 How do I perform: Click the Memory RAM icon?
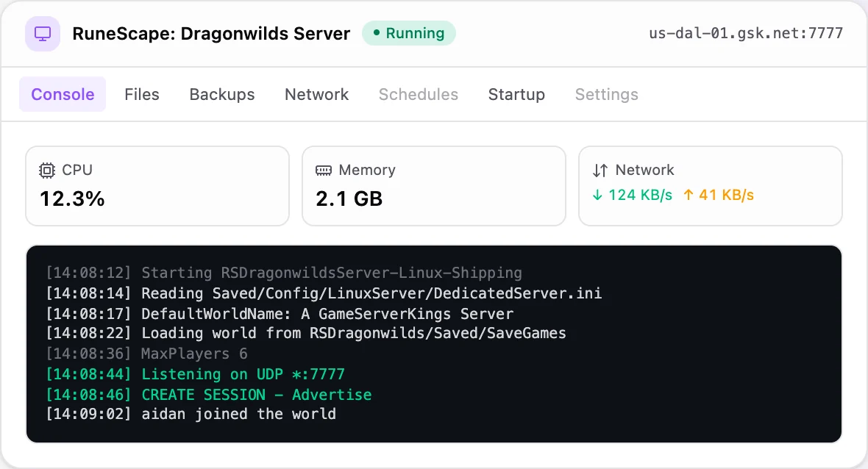click(323, 171)
